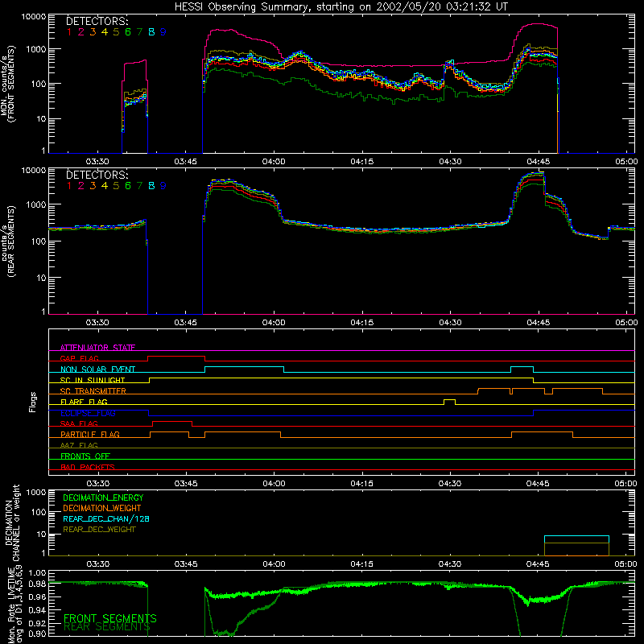The image size is (644, 644).
Task: Select the ECLIPSE_FLAG label
Action: pyautogui.click(x=88, y=413)
